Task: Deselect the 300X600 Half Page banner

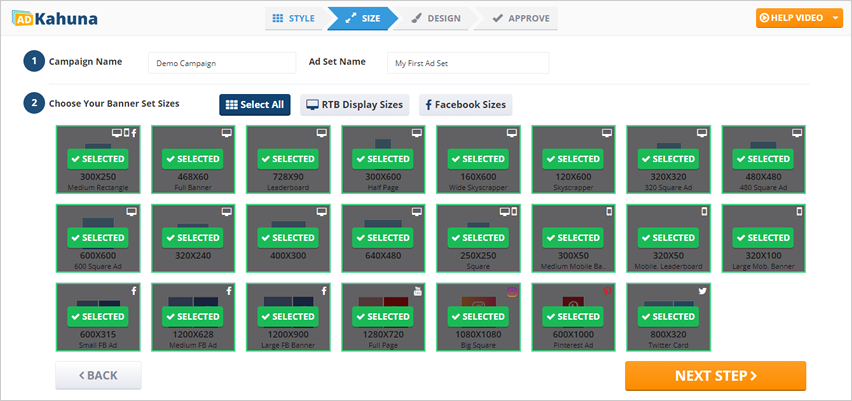Action: 383,159
